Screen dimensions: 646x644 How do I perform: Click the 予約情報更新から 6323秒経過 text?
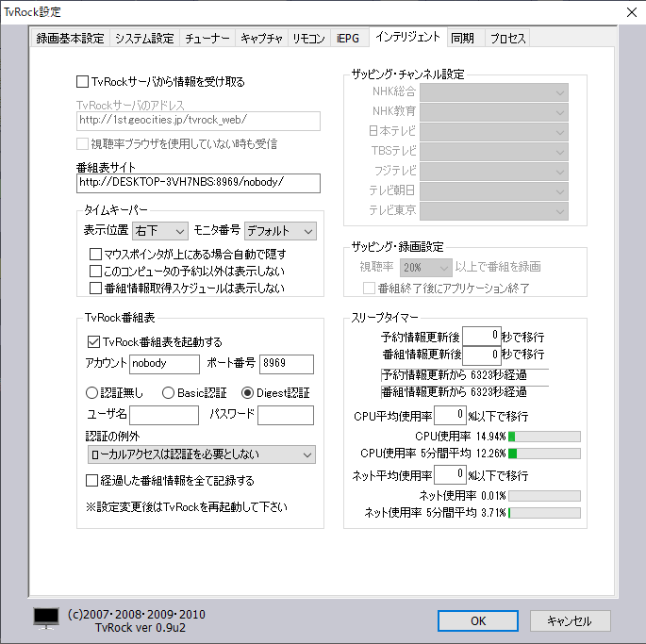click(x=455, y=375)
